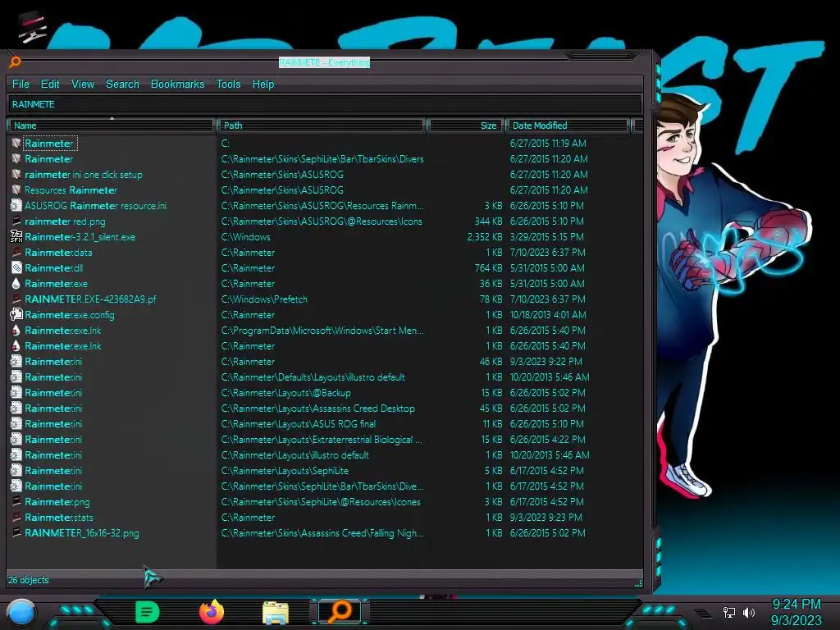Select Rainmeter.ini in Assassins Creed Desktop layout
Viewport: 840px width, 630px height.
pyautogui.click(x=53, y=409)
